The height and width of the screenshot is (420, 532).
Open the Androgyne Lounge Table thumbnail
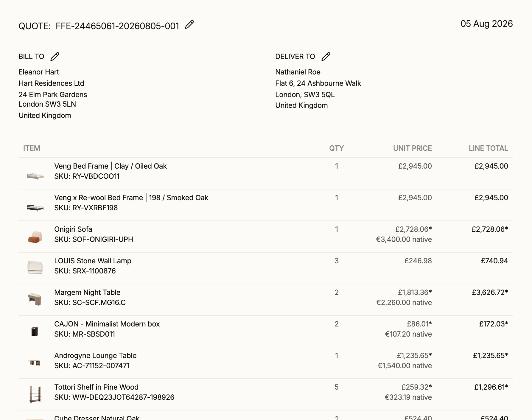click(35, 363)
